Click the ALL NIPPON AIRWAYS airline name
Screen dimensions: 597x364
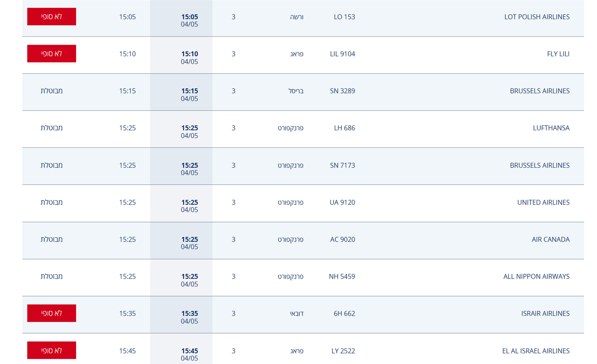coord(536,277)
